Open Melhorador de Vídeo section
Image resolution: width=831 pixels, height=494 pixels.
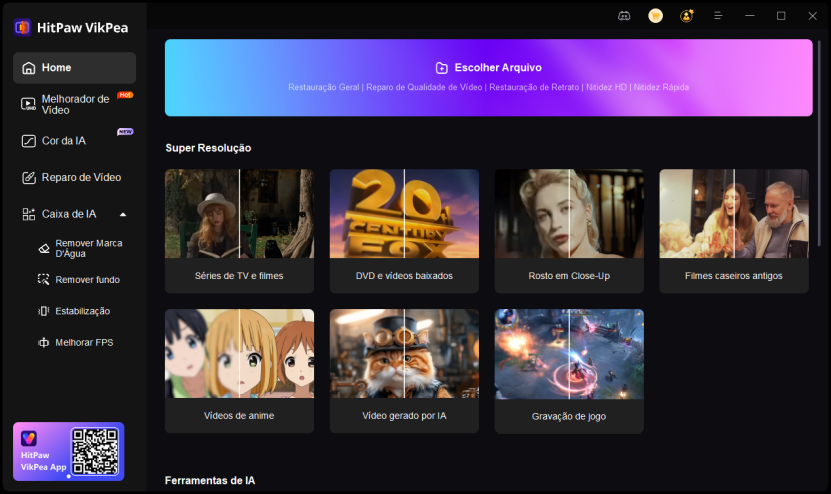point(75,104)
